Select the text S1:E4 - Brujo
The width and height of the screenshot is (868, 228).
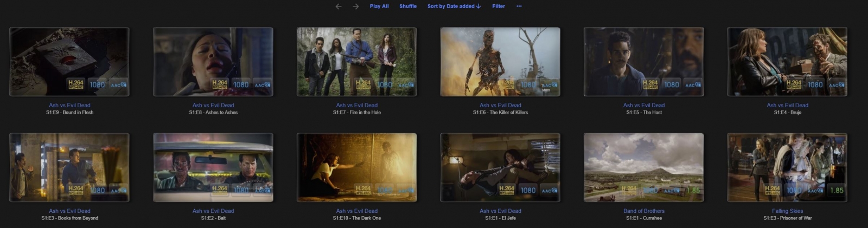click(x=787, y=113)
